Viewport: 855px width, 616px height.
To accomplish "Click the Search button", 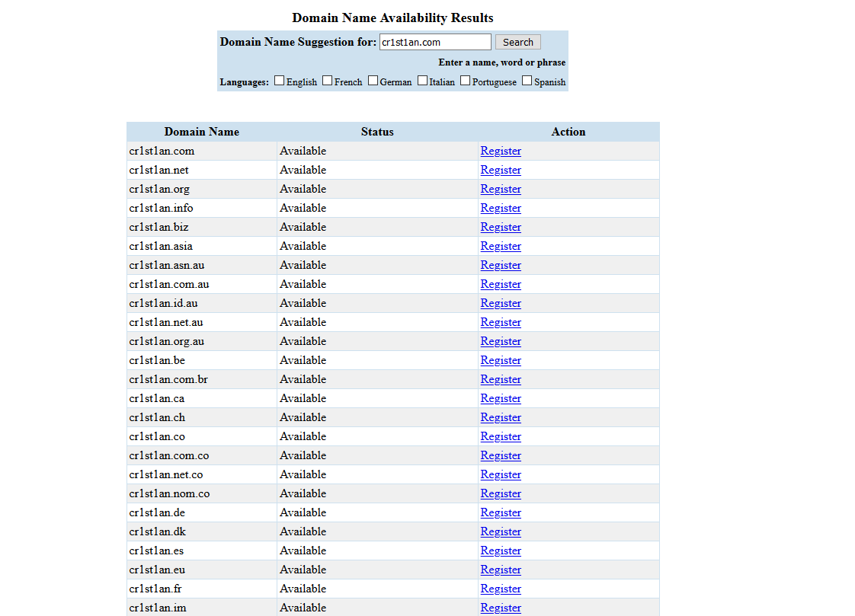I will click(518, 42).
